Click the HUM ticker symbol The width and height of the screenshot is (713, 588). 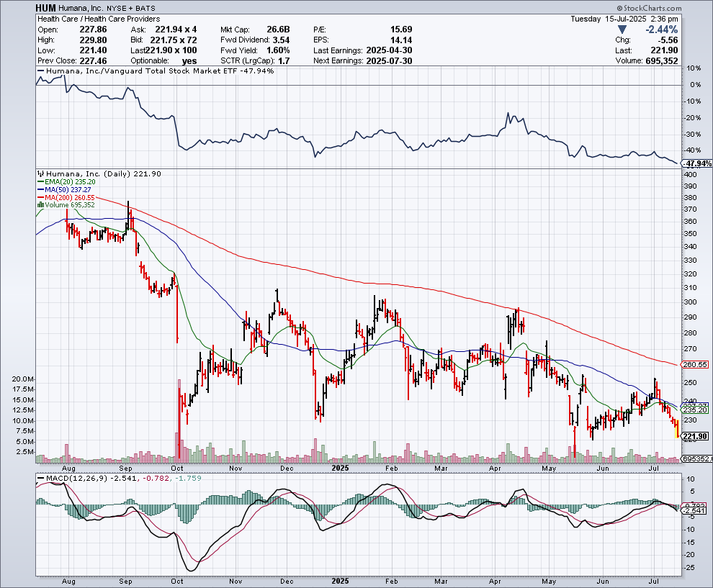(x=46, y=8)
